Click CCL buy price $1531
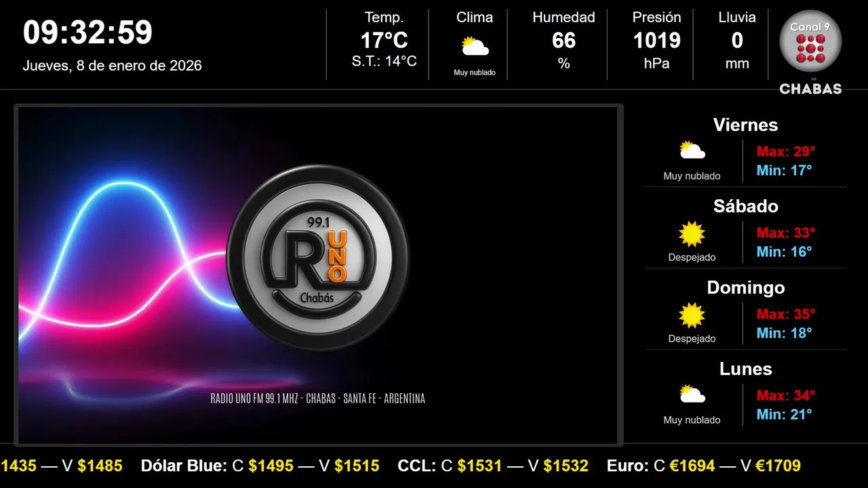Screen dimensions: 868x488 479,466
